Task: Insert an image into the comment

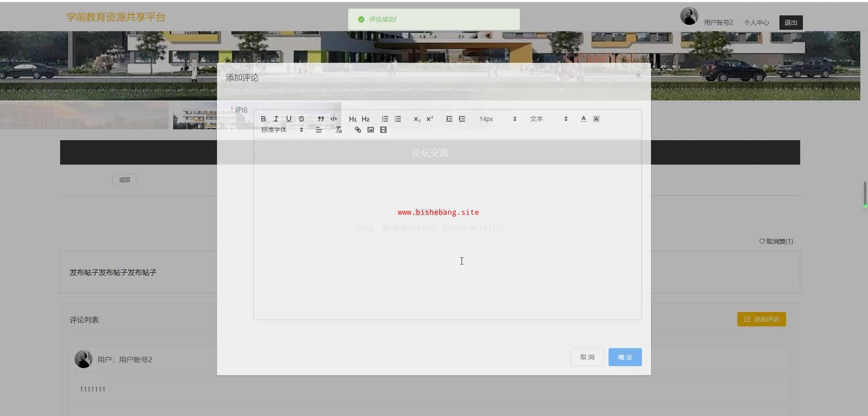Action: (x=371, y=130)
